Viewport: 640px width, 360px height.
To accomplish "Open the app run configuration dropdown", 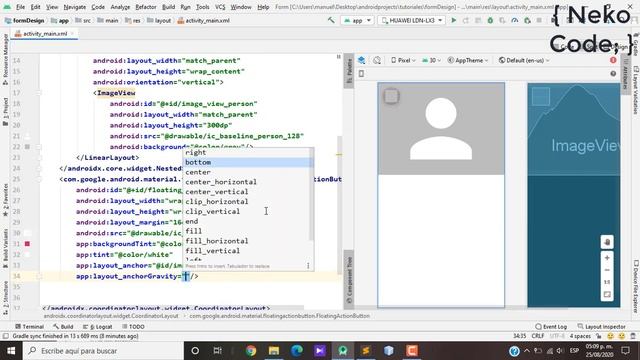I will [x=357, y=20].
